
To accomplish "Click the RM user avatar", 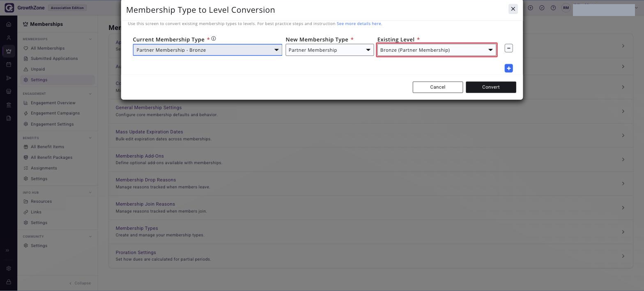I will pos(566,8).
